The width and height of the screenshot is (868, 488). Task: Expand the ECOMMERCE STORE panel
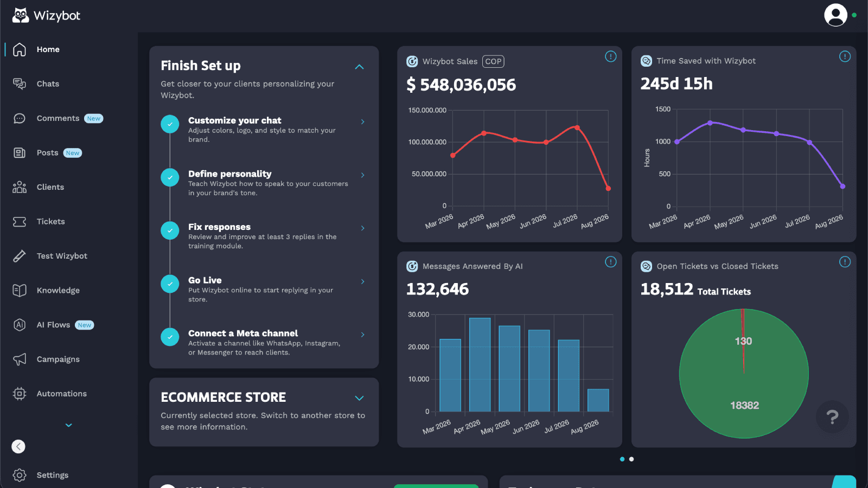click(359, 398)
